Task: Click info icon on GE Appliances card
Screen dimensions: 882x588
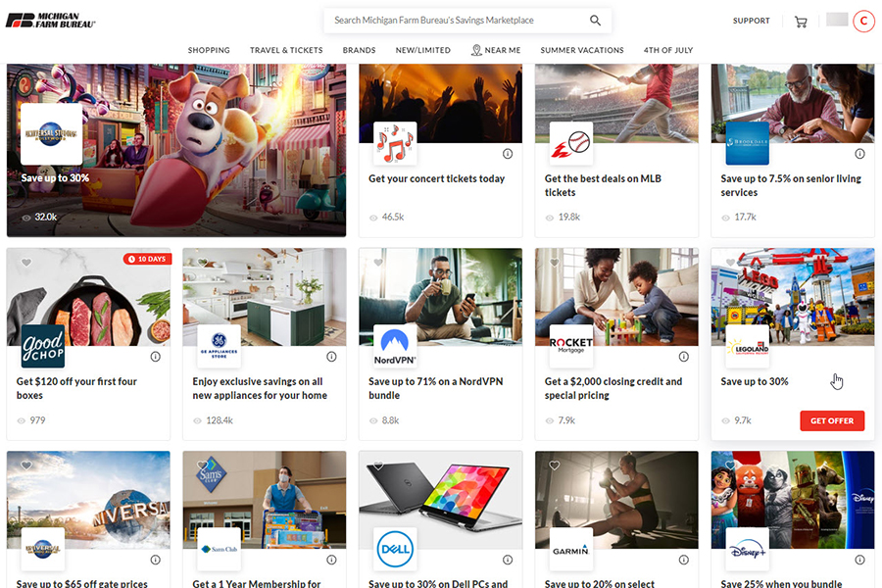Action: coord(331,357)
